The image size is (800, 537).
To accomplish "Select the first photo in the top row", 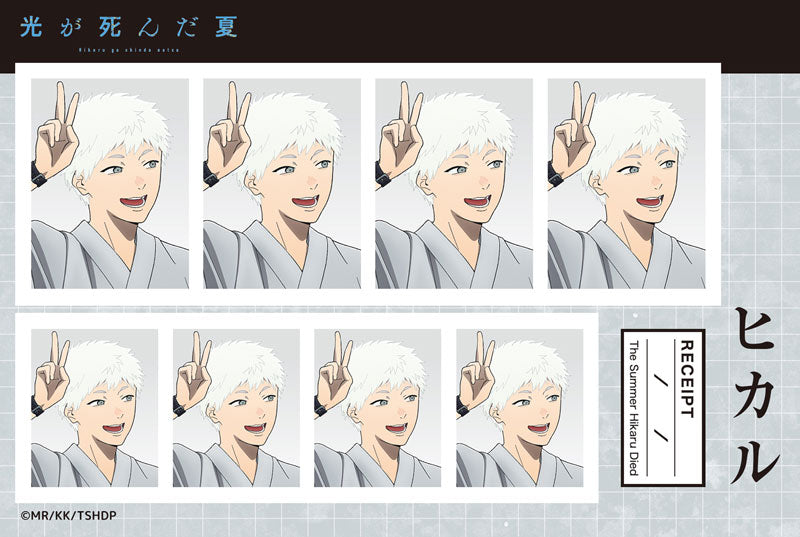I will (110, 184).
